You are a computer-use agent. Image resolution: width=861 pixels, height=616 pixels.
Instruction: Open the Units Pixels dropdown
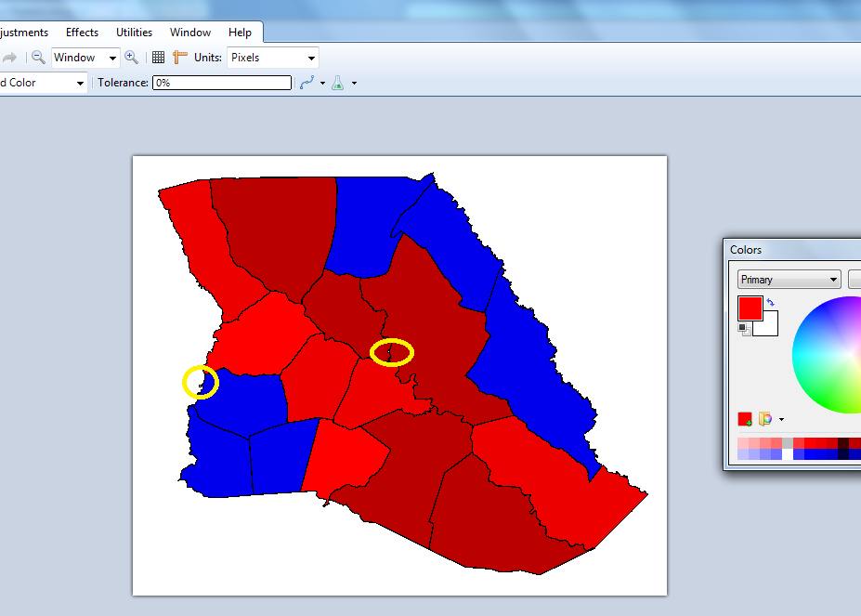(273, 58)
